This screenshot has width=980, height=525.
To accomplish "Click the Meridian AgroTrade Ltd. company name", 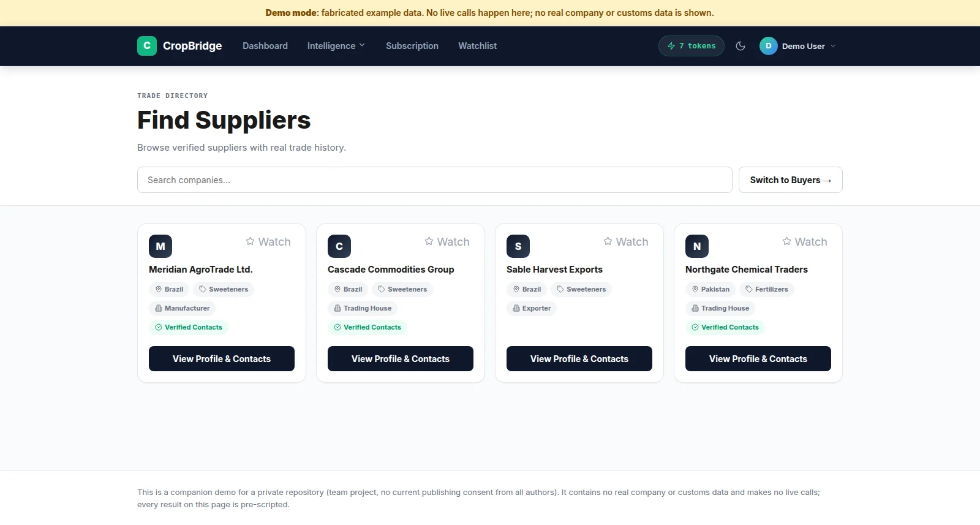I will coord(201,270).
